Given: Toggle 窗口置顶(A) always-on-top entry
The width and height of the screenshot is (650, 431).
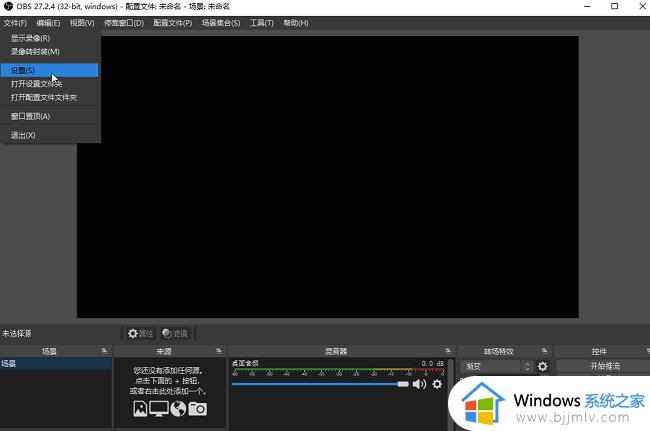Looking at the screenshot, I should pos(49,116).
